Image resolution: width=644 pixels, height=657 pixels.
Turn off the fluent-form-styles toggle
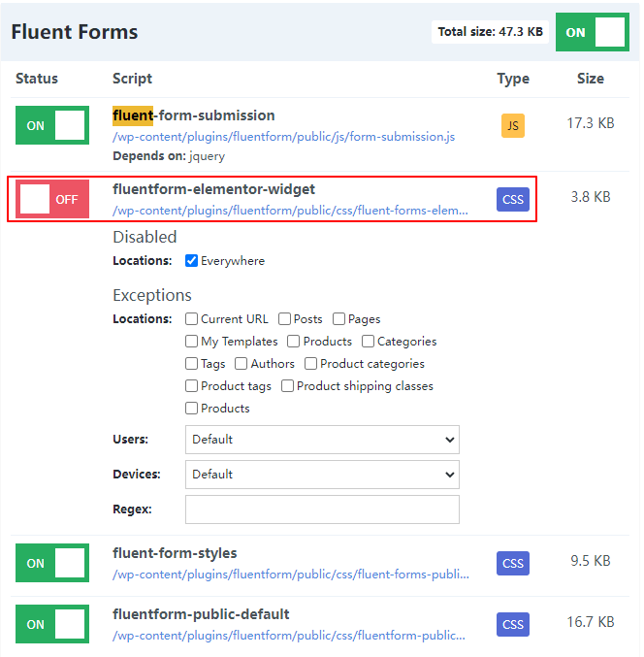tap(52, 563)
